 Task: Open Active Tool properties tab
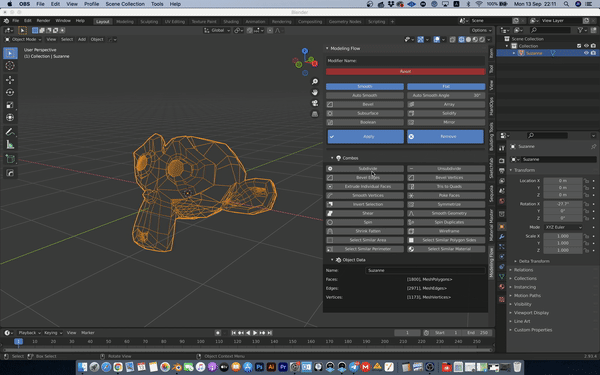pyautogui.click(x=502, y=148)
